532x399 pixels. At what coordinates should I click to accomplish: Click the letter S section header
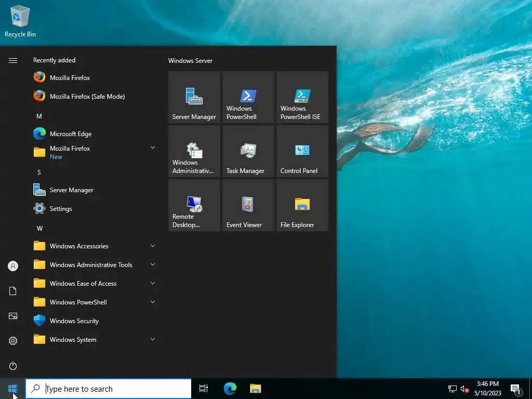(39, 172)
